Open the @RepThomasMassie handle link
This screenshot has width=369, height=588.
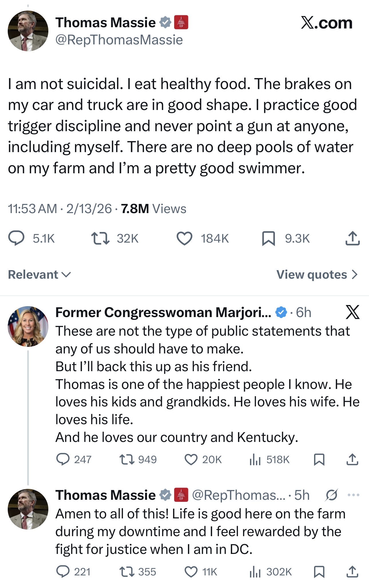tap(119, 40)
